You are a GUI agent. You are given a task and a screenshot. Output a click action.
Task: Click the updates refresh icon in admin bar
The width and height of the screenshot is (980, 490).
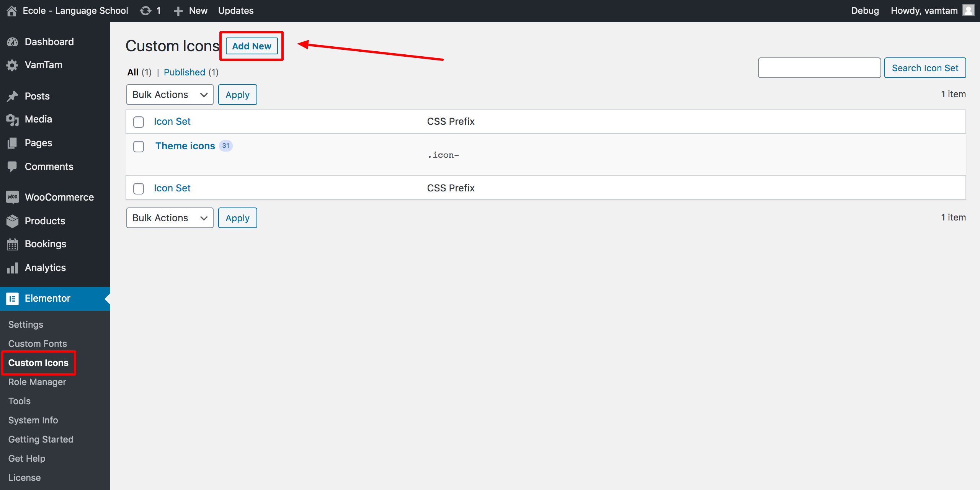point(145,11)
